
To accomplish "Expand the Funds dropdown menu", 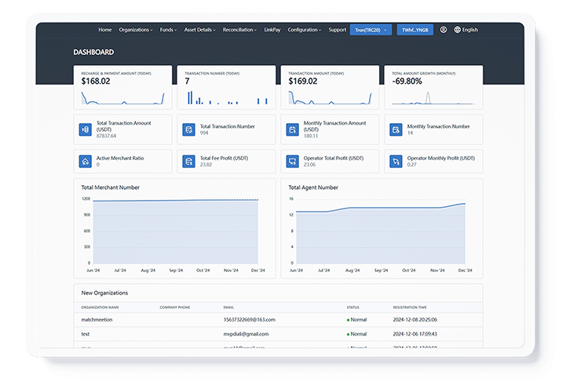I will click(x=168, y=30).
